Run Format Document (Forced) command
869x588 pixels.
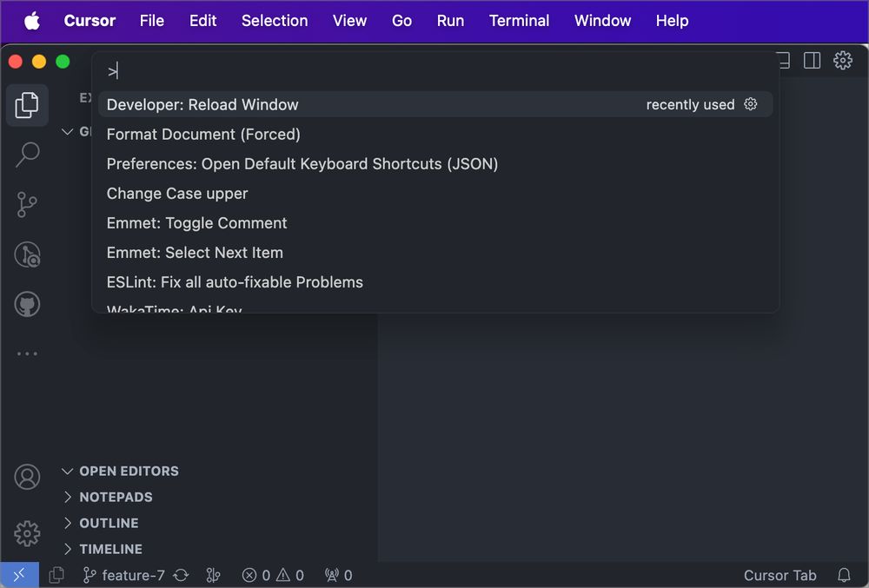click(x=435, y=135)
